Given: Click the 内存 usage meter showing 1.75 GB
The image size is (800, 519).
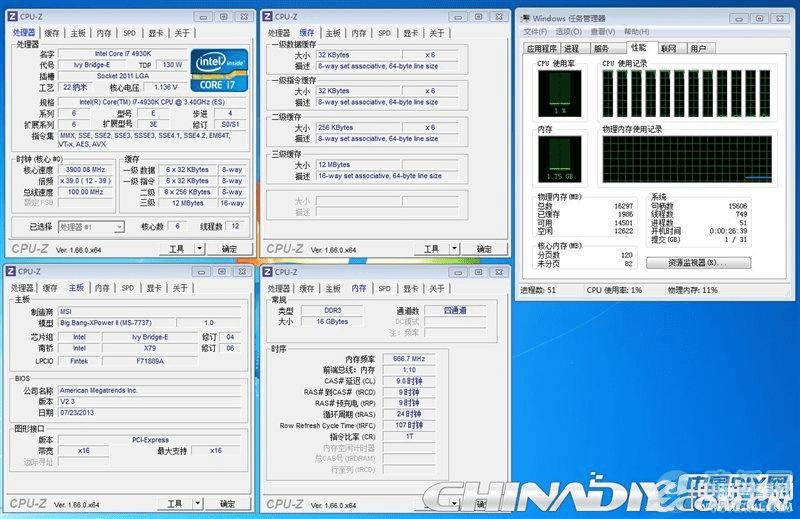Looking at the screenshot, I should click(x=560, y=159).
